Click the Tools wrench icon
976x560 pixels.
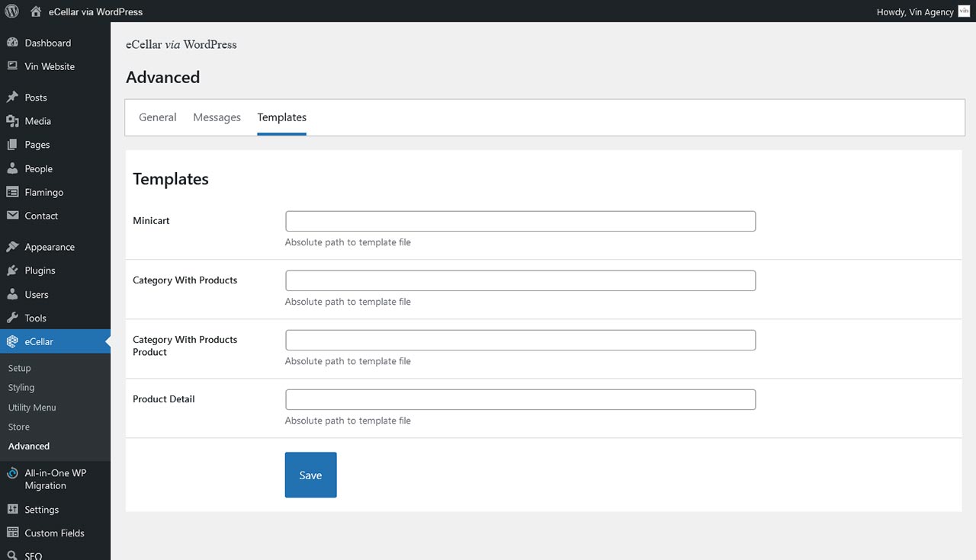coord(12,318)
